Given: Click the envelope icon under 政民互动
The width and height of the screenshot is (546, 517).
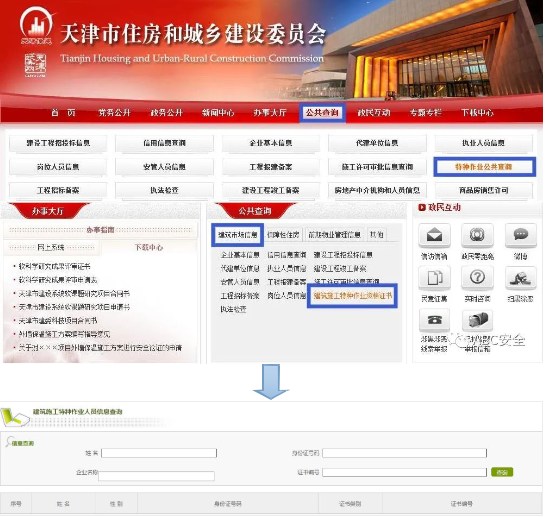Looking at the screenshot, I should [434, 235].
